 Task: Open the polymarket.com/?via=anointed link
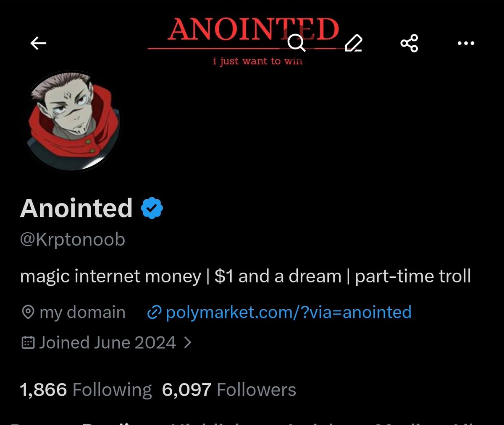pyautogui.click(x=289, y=313)
